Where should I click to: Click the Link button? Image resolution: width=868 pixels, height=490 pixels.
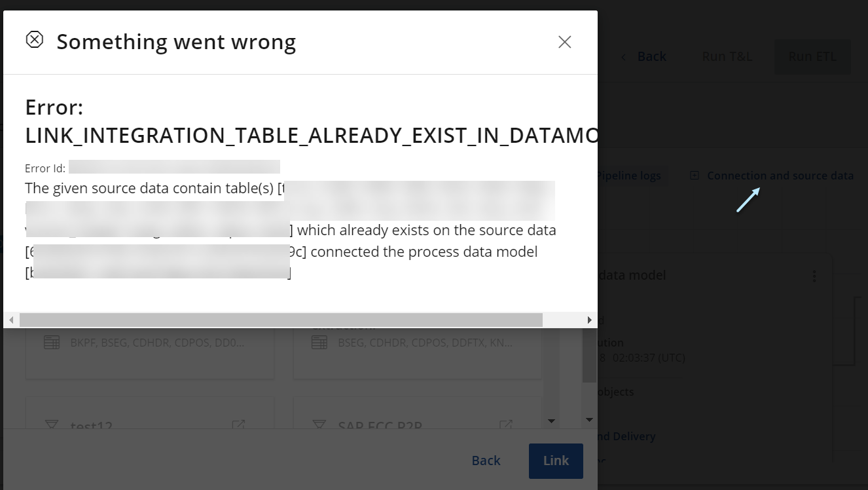pyautogui.click(x=556, y=461)
